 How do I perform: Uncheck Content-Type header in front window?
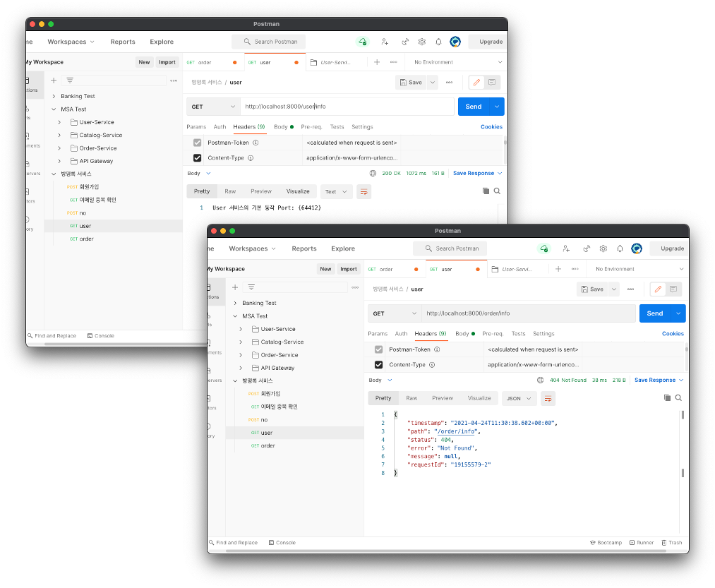(378, 365)
